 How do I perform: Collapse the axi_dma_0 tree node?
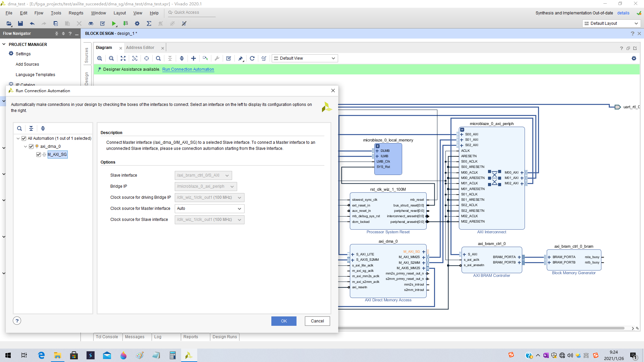25,146
